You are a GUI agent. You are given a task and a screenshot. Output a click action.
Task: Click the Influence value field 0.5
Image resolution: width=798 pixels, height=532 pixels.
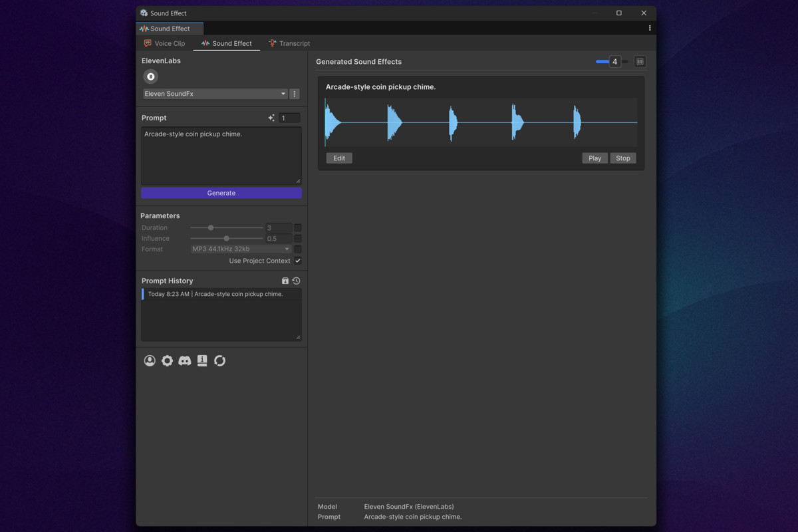pyautogui.click(x=279, y=239)
